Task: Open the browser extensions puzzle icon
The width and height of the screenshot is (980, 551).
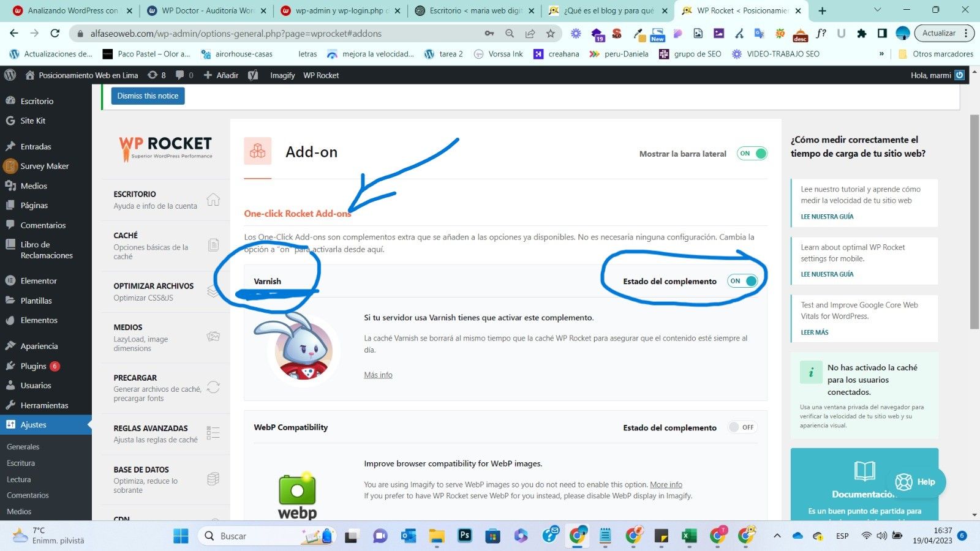Action: click(x=862, y=33)
